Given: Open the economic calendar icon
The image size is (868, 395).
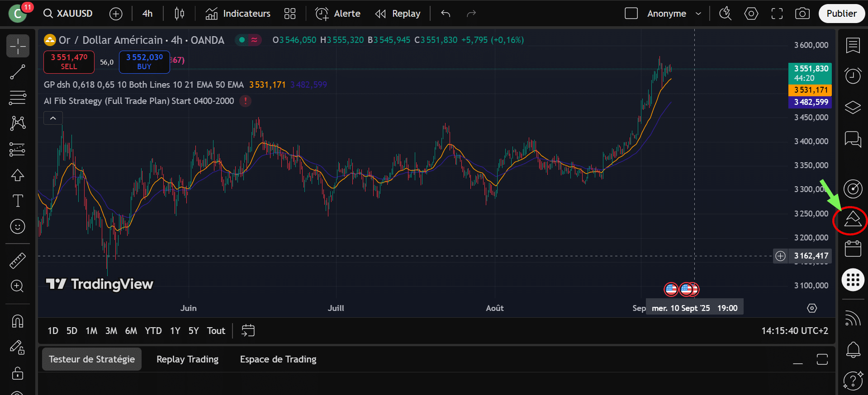Looking at the screenshot, I should [x=853, y=249].
